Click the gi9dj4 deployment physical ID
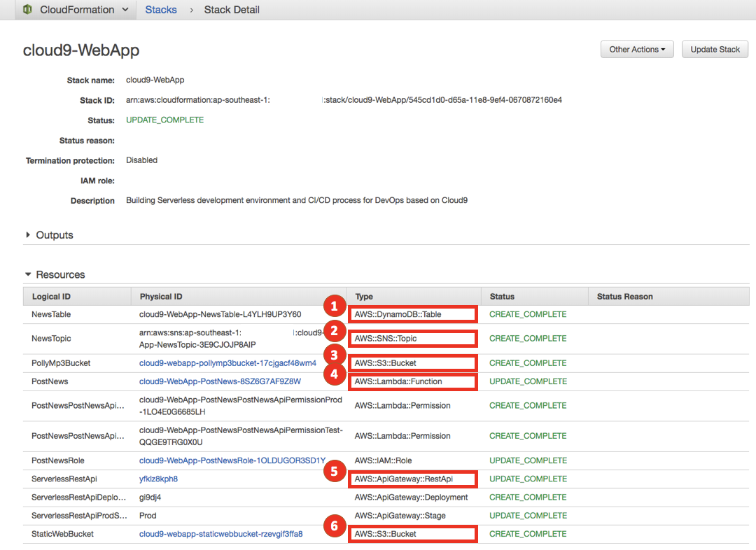Screen dimensions: 756x550 click(150, 497)
